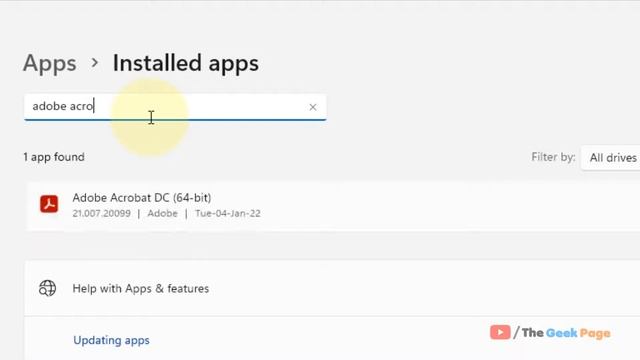Click the globe help icon

47,288
